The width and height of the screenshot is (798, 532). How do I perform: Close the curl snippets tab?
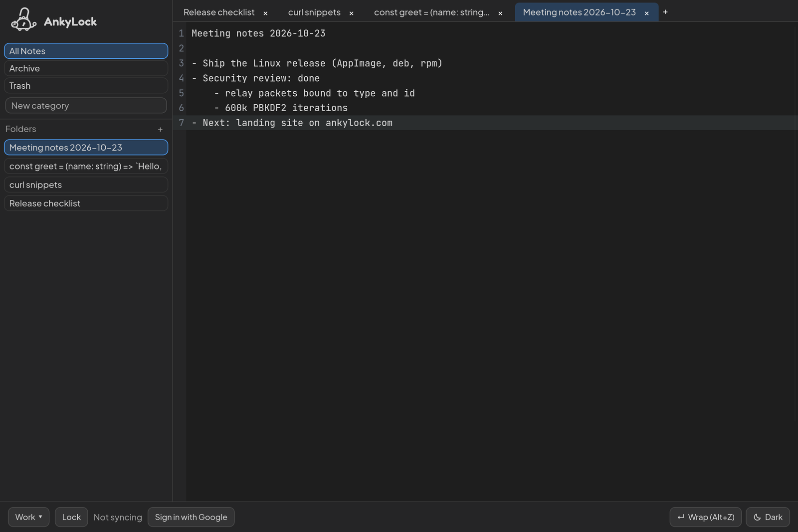[351, 13]
